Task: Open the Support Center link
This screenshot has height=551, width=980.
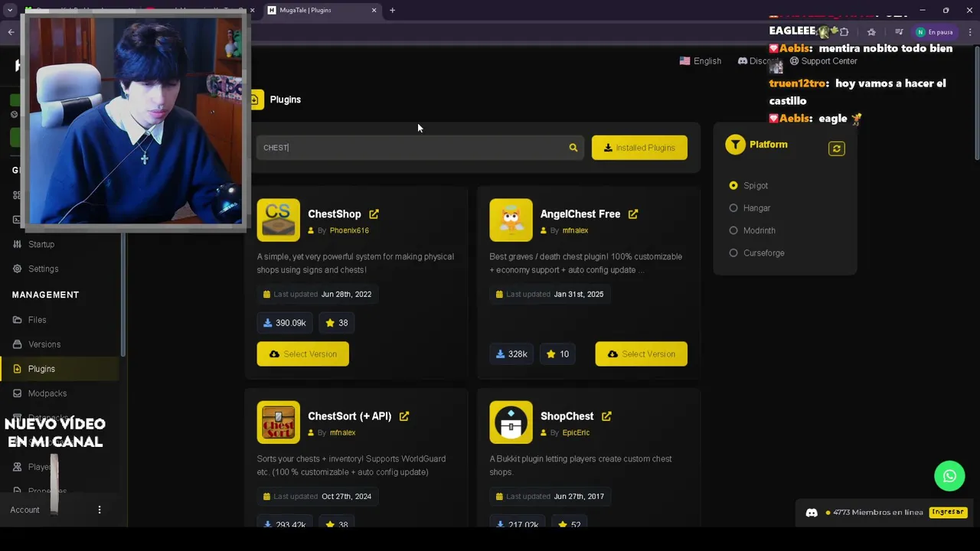Action: (823, 61)
